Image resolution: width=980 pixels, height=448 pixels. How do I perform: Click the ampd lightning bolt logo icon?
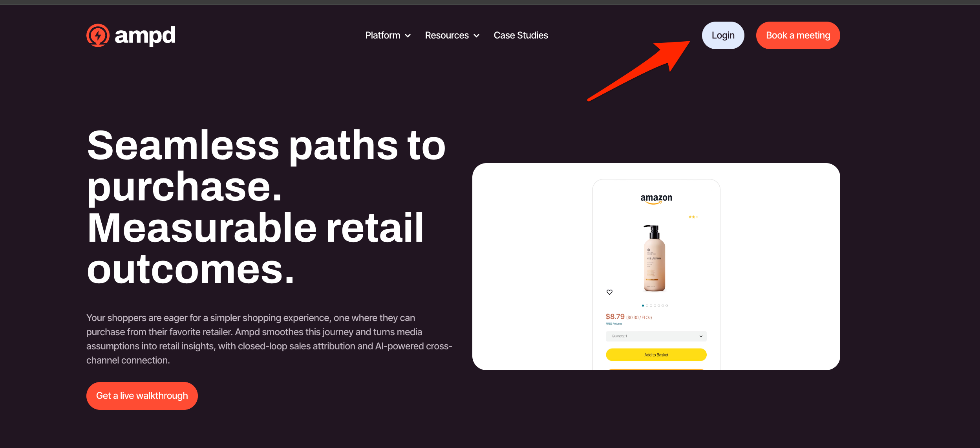[x=98, y=35]
